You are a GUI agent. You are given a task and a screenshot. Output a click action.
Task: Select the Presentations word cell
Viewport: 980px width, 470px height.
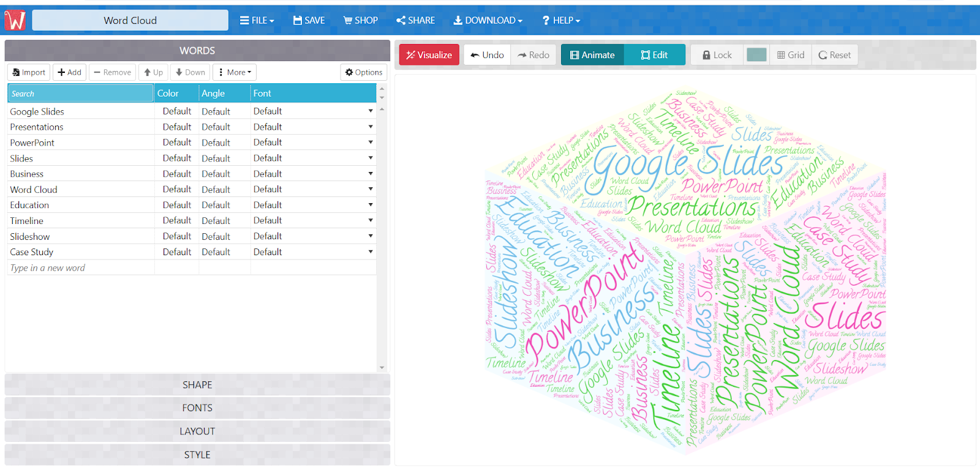click(x=81, y=127)
